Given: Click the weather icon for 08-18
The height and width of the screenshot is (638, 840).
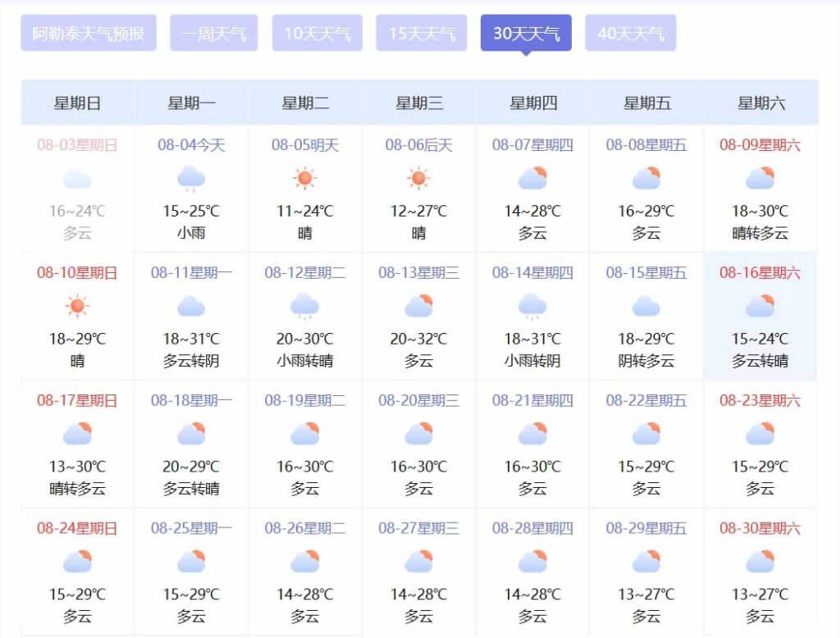Looking at the screenshot, I should [191, 434].
